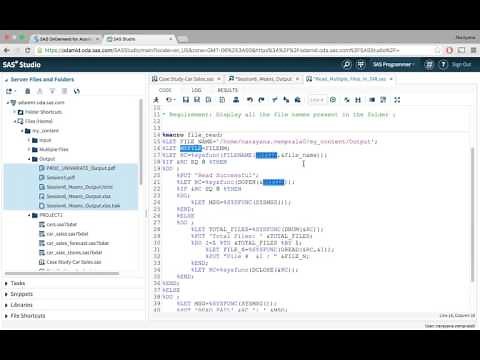Expand the Input folder
The width and height of the screenshot is (480, 360).
29,140
